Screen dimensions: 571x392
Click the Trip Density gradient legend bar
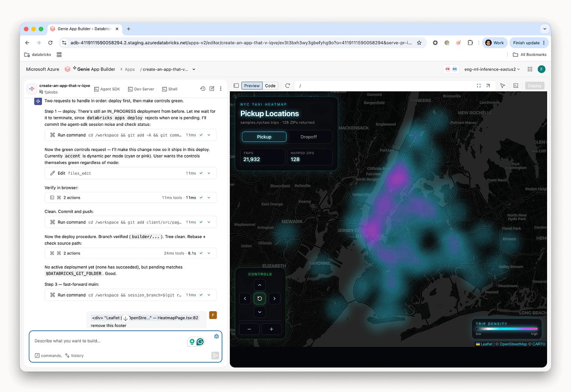[x=506, y=329]
